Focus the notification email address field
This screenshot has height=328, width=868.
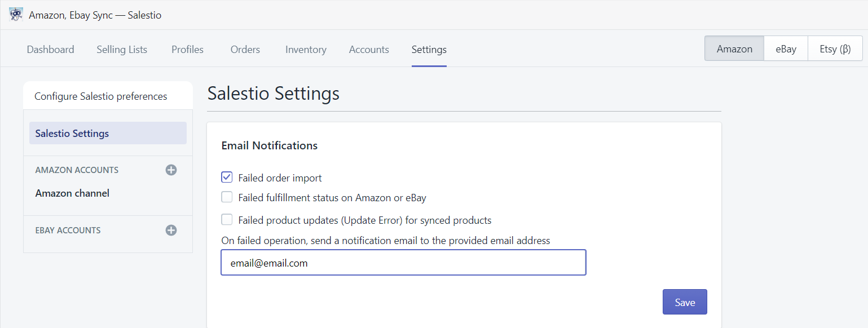click(403, 263)
